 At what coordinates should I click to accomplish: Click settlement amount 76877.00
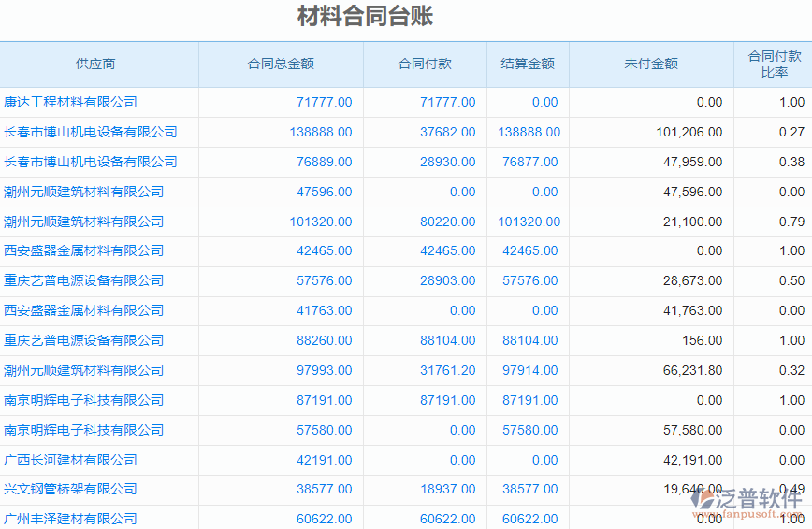[529, 162]
